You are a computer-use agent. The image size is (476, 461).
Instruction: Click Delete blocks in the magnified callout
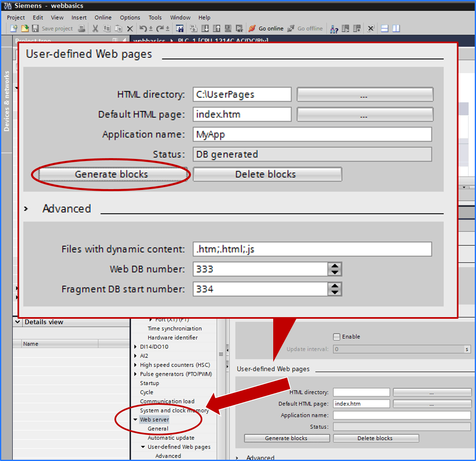(x=268, y=174)
